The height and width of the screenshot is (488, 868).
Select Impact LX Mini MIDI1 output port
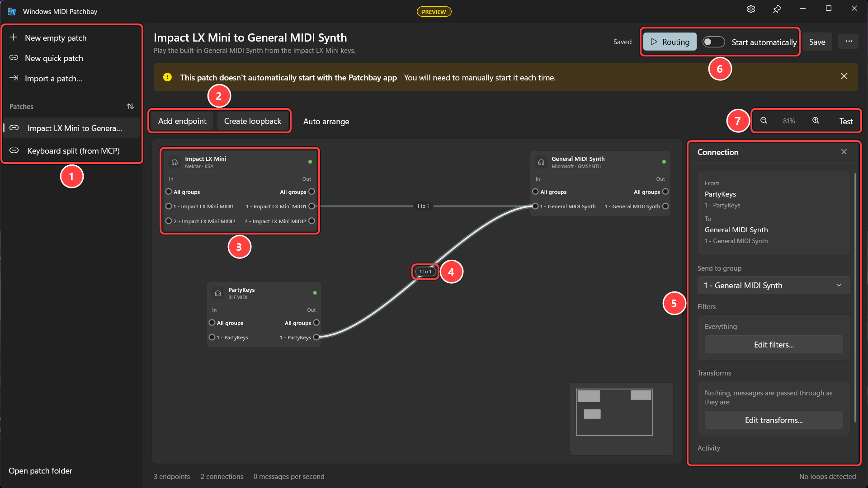coord(311,206)
